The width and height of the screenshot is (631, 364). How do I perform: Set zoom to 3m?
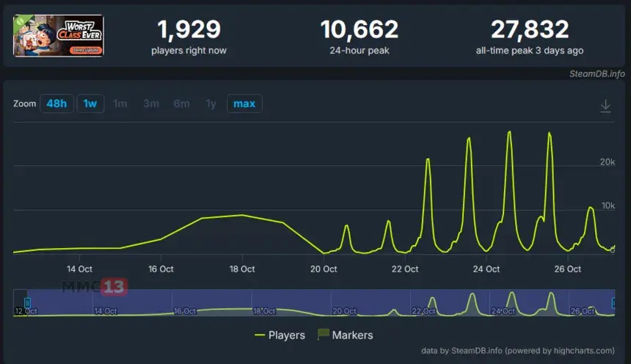(x=151, y=103)
